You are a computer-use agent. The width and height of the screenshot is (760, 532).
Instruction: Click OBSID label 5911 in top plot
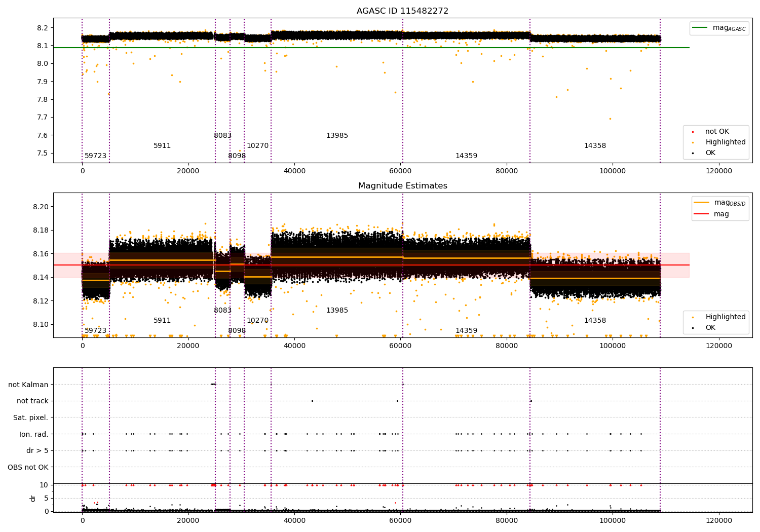162,146
